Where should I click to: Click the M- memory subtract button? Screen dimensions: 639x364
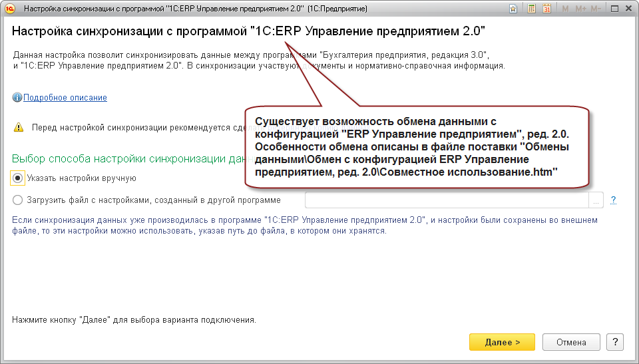(595, 9)
